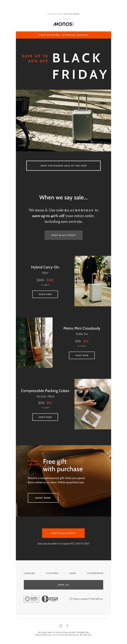Click gray Shop Black Friday button
Viewport: 127px width, 644px height.
point(63,235)
